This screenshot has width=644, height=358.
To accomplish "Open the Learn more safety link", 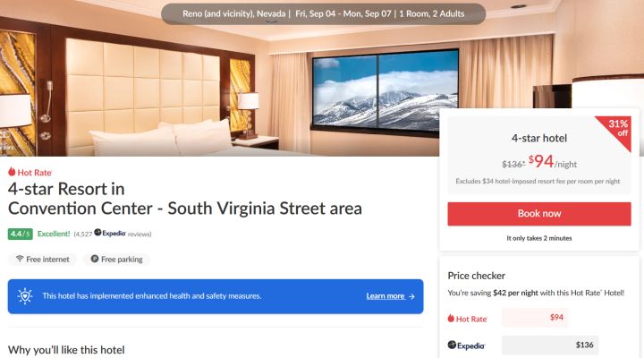I will (386, 296).
